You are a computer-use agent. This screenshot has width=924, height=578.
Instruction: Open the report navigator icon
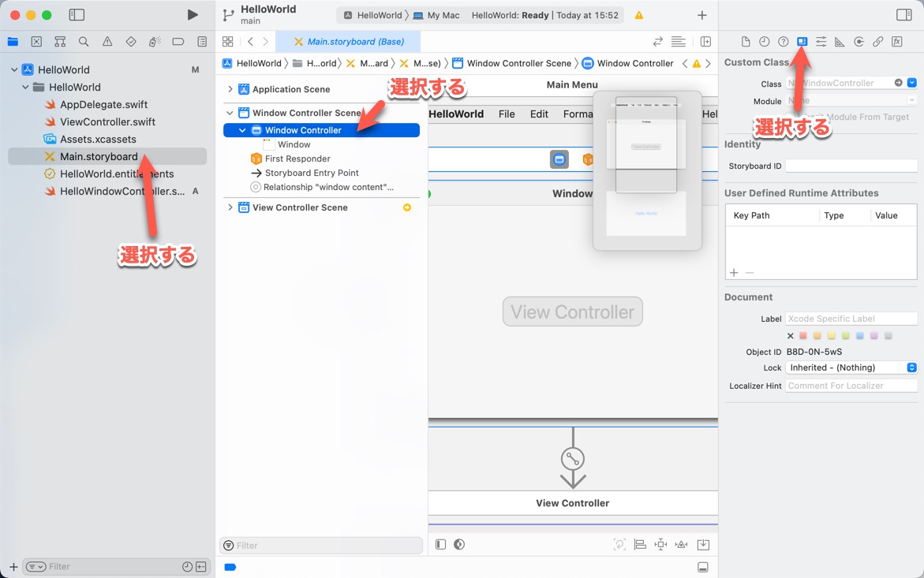click(202, 41)
